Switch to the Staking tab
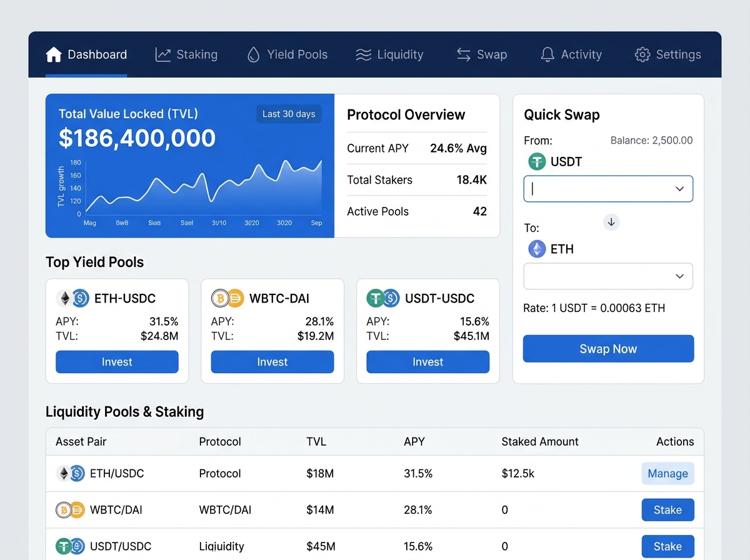Image resolution: width=750 pixels, height=560 pixels. point(186,54)
